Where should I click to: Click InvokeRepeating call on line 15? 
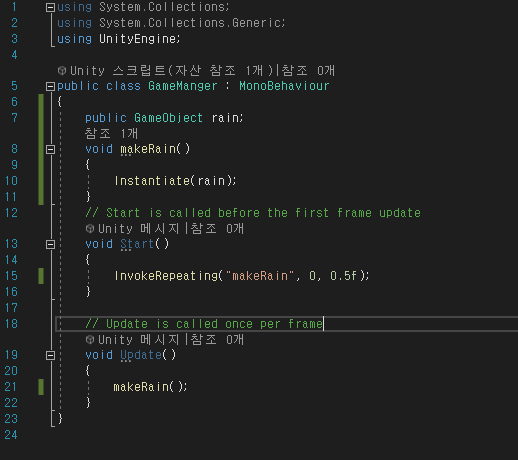click(166, 276)
